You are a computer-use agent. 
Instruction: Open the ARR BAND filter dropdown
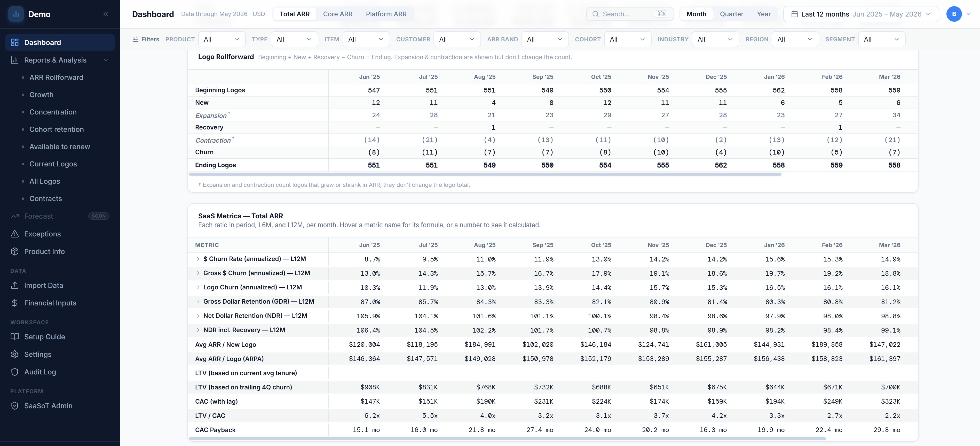click(x=545, y=39)
